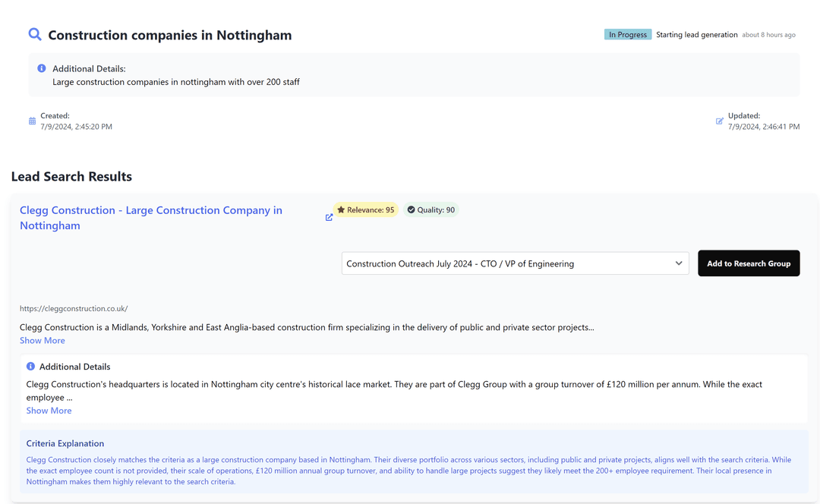Screen dimensions: 820x504
Task: Click the info icon in the lead's Additional Details
Action: (x=31, y=367)
